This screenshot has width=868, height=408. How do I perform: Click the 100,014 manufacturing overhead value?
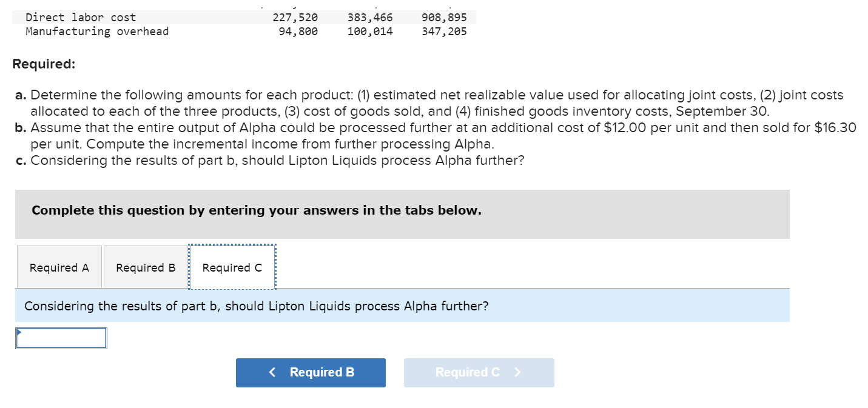370,31
